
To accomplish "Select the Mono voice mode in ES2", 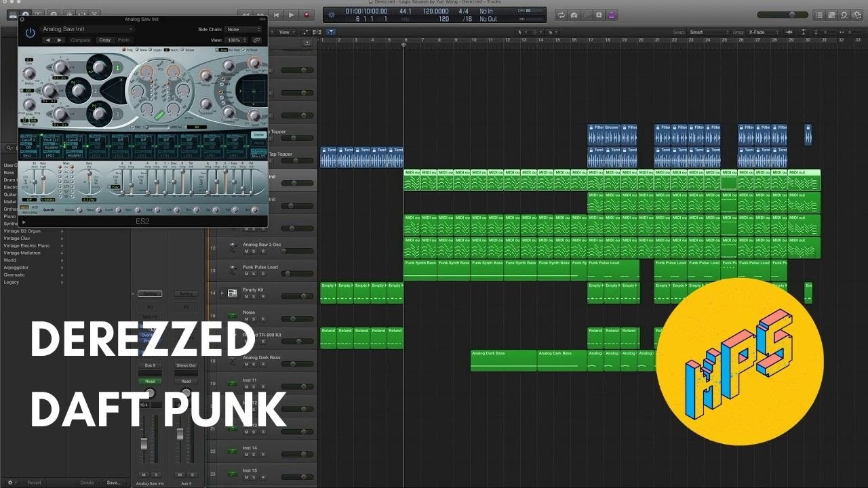I will [142, 49].
